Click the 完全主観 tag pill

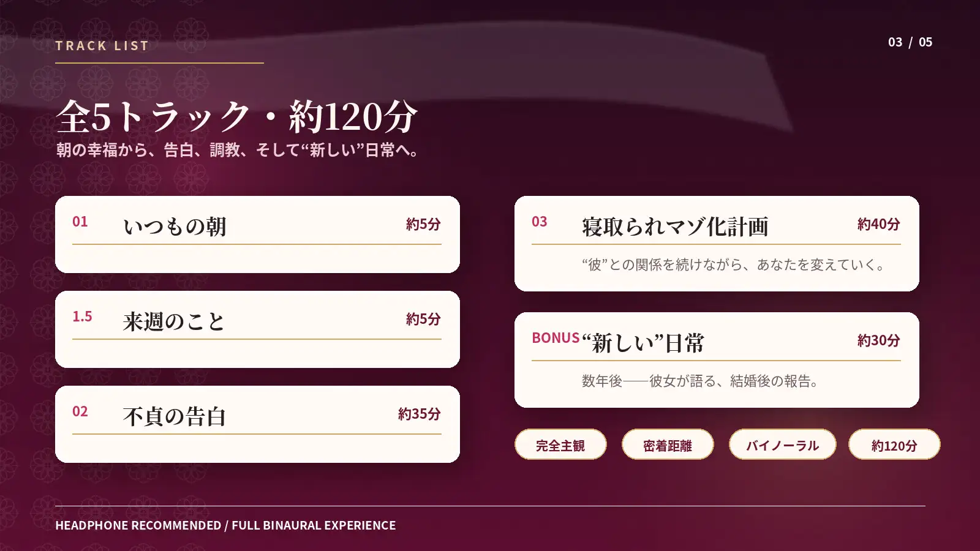tap(560, 444)
